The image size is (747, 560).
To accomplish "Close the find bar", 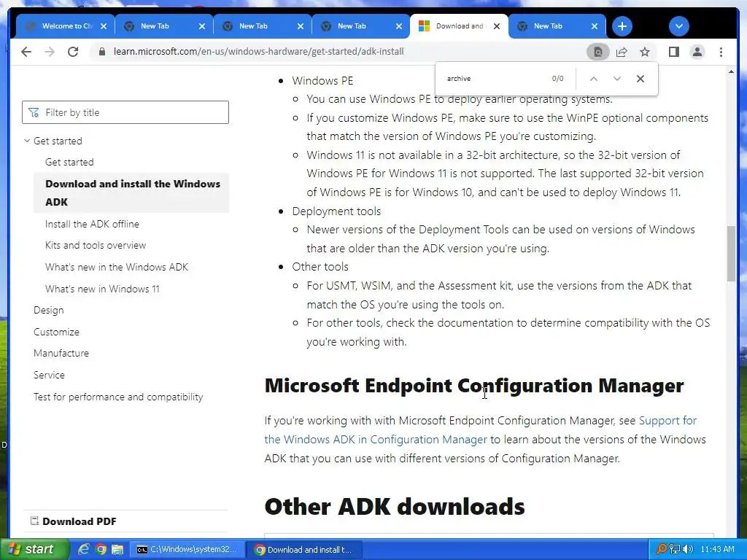I will pos(640,79).
